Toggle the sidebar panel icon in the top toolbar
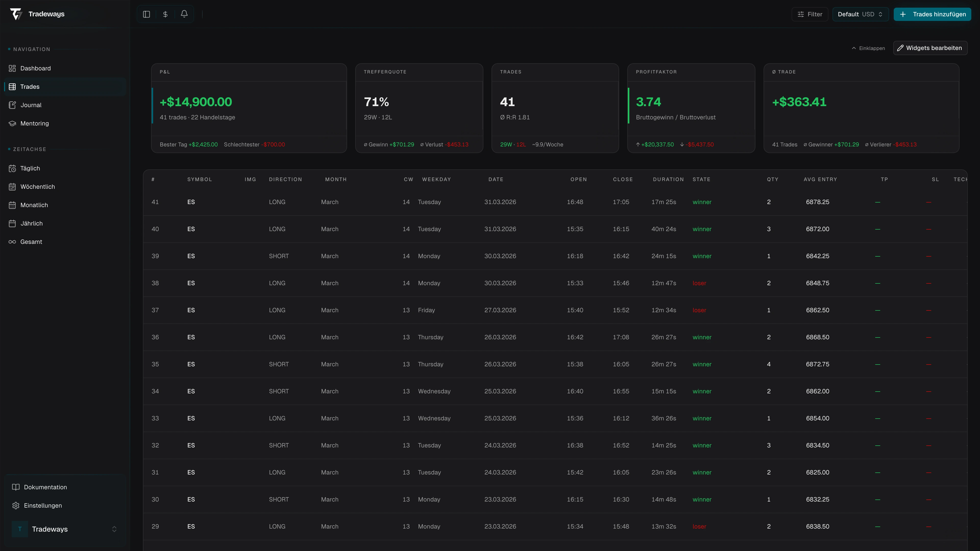 click(146, 14)
